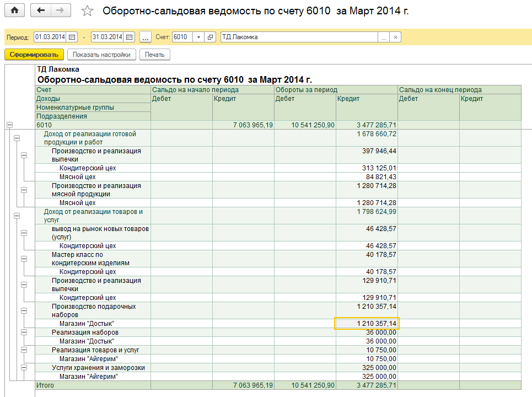Select the 84 821,43 Мясной цех value
Screen dimensions: 532x397
(367, 177)
